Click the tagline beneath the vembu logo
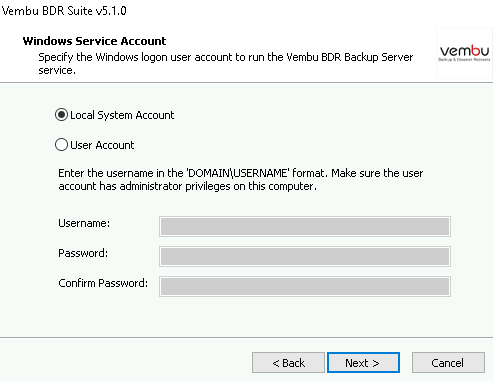Screen dimensions: 493x381 click(x=464, y=60)
